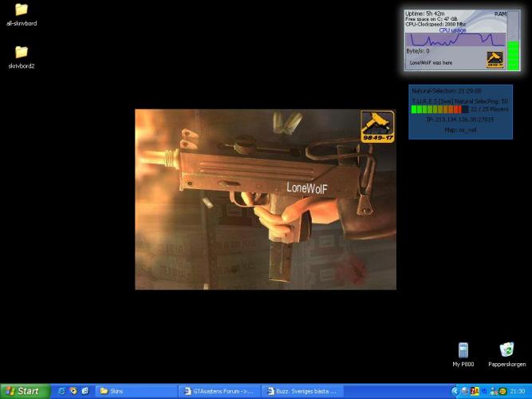
Task: Click the gun logo in the monitor widget
Action: coord(495,59)
